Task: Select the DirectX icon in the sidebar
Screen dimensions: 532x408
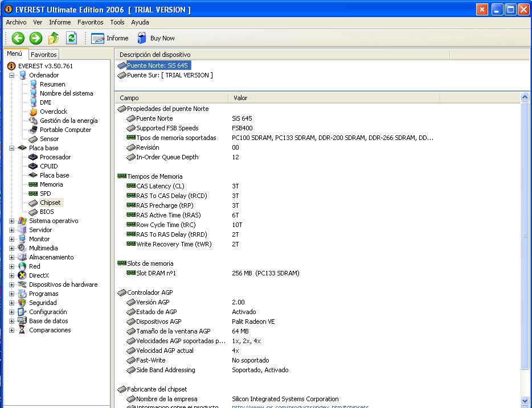Action: [22, 275]
